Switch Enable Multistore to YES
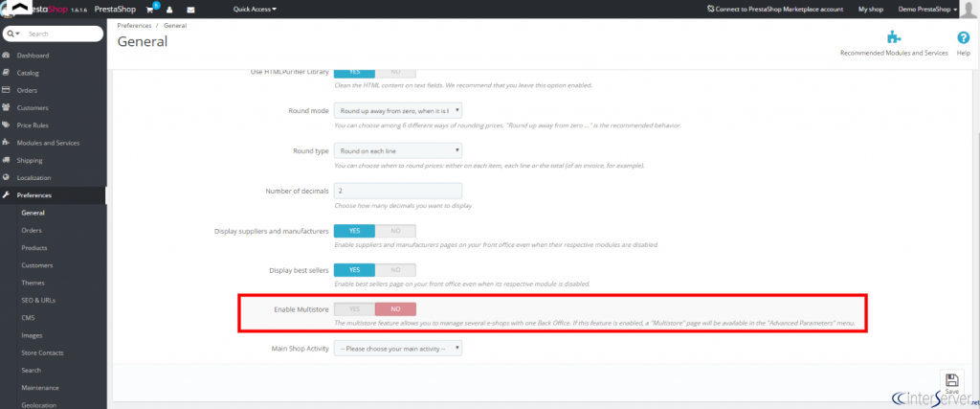The height and width of the screenshot is (409, 980). pos(354,309)
